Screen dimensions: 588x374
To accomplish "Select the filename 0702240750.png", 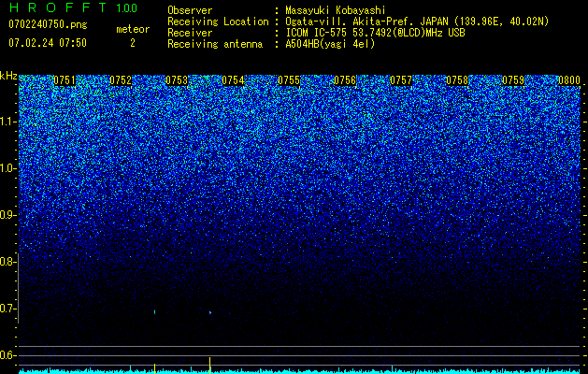I will (x=48, y=24).
